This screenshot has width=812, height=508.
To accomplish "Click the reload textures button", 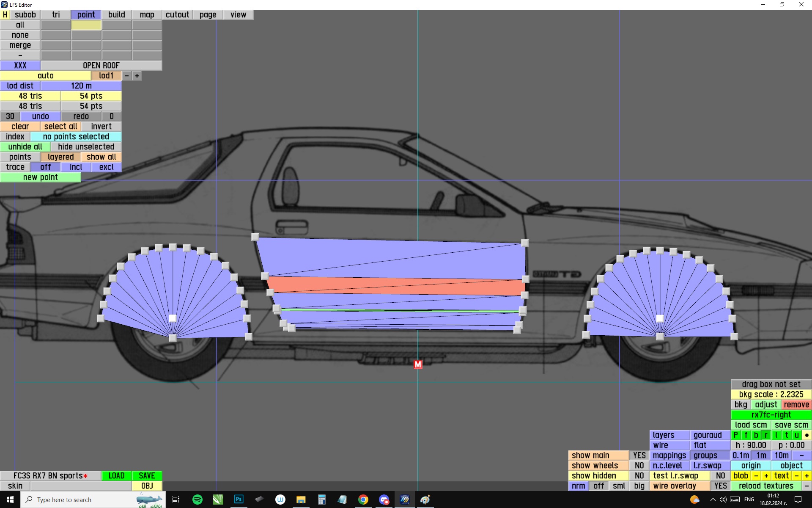I will click(766, 486).
